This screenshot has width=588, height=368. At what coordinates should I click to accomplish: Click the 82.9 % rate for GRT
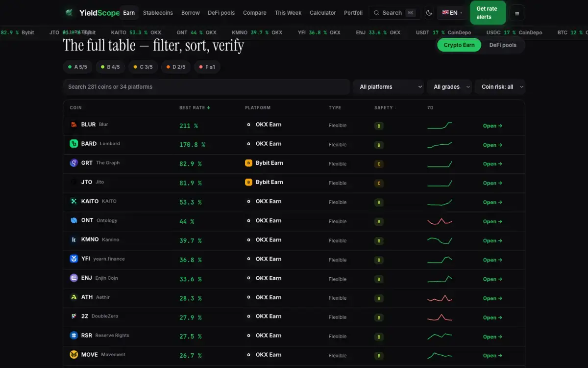coord(191,164)
